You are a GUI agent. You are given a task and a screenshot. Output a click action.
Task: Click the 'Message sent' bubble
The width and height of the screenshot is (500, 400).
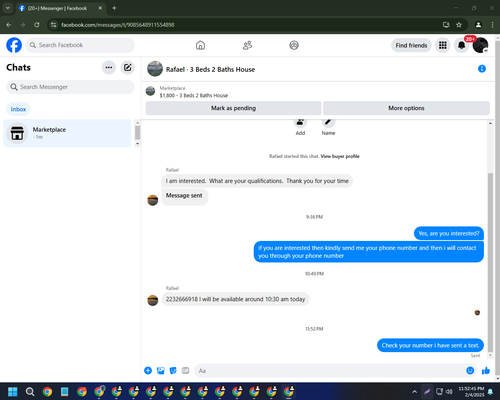(x=184, y=196)
